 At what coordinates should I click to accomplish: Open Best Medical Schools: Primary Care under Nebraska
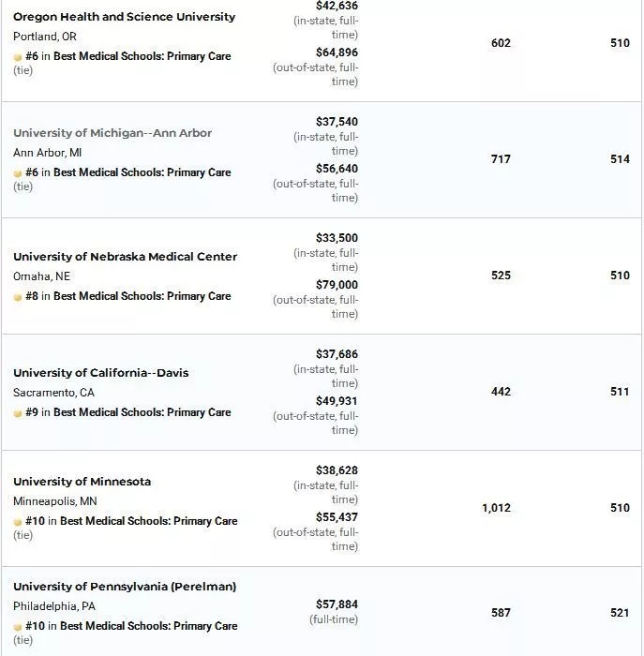click(142, 296)
